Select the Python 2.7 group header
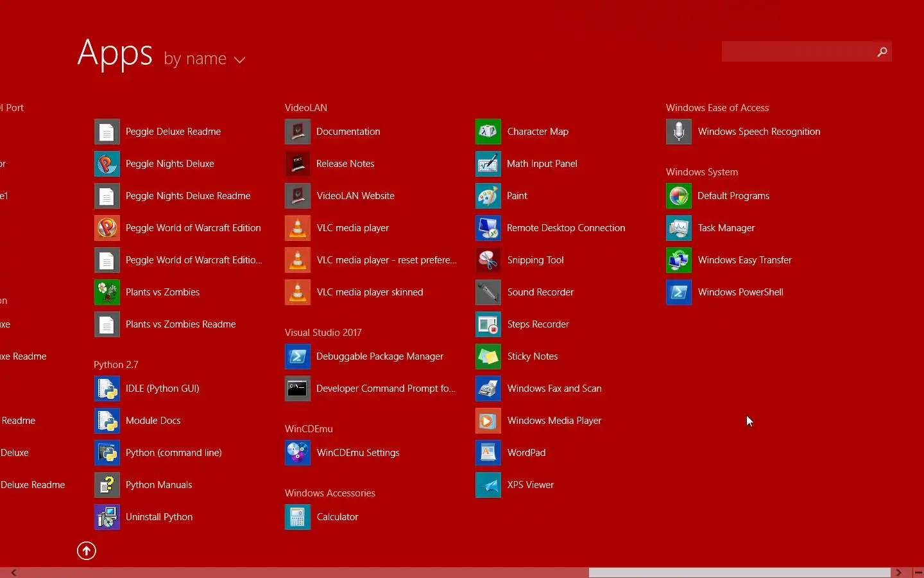 (x=116, y=365)
